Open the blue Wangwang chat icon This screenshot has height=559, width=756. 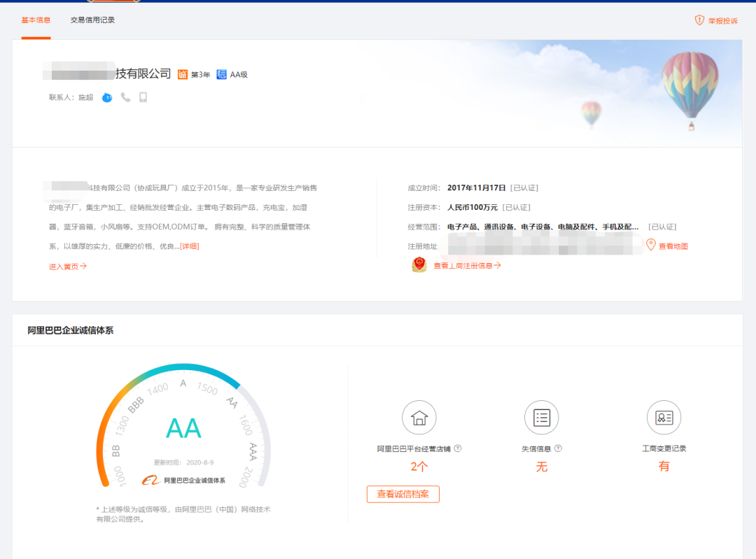[107, 97]
